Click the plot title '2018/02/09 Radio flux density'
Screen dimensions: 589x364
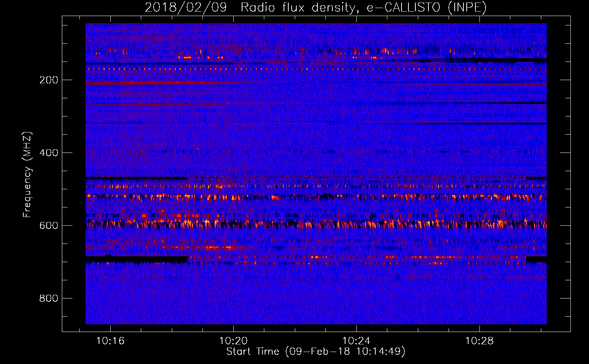click(x=249, y=7)
